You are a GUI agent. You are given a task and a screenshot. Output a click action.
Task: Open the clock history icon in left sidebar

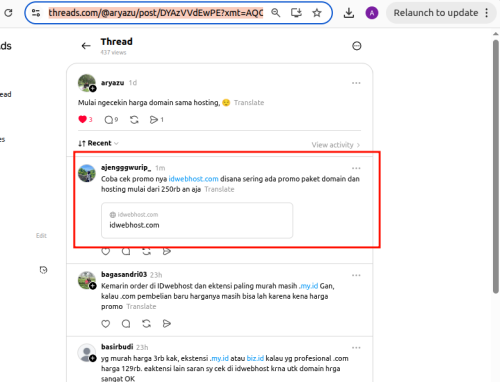[43, 270]
